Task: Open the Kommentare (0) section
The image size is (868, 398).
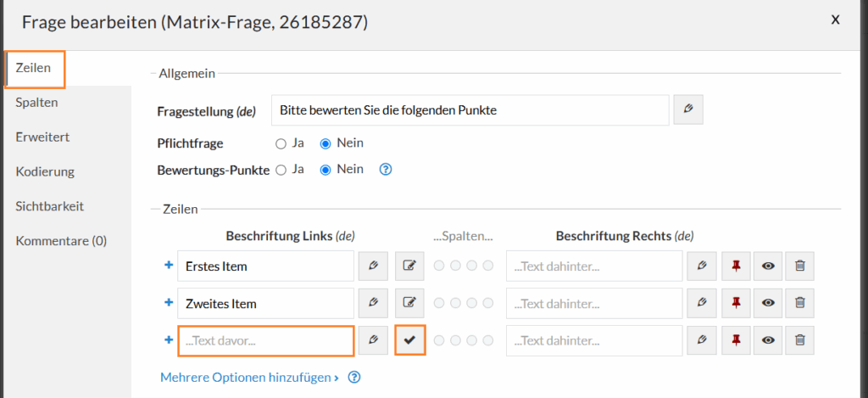Action: pyautogui.click(x=61, y=241)
